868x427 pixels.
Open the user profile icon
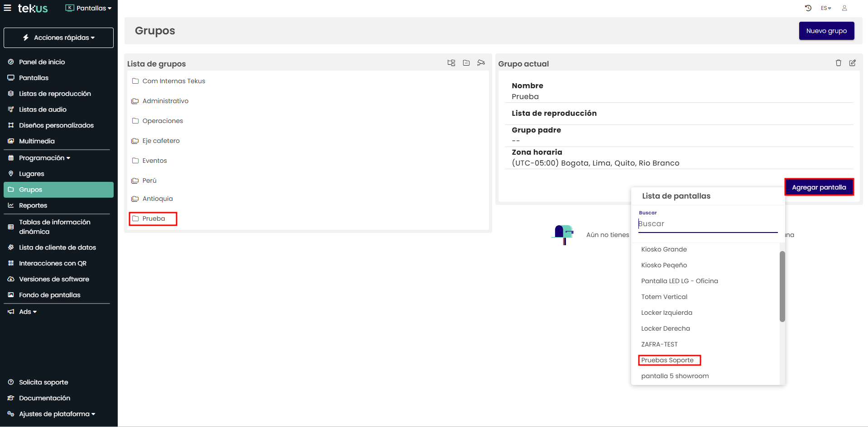pyautogui.click(x=844, y=8)
